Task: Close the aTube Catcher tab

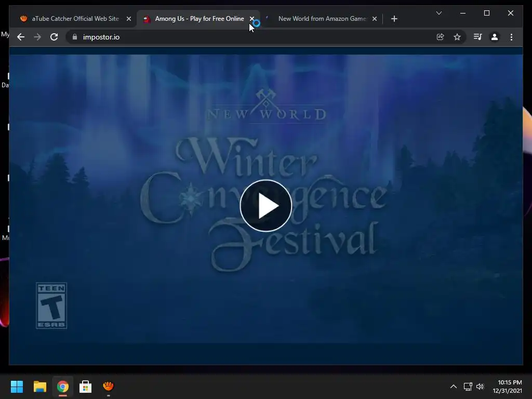Action: tap(129, 19)
